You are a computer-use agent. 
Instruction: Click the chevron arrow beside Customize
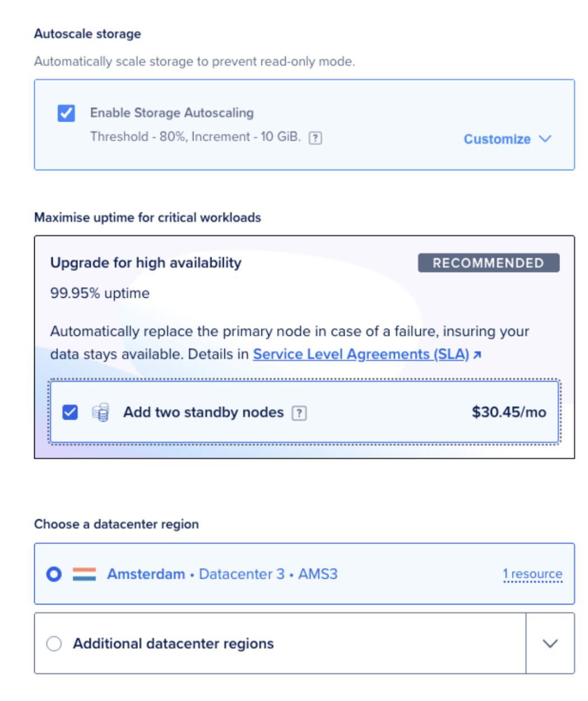(x=545, y=139)
